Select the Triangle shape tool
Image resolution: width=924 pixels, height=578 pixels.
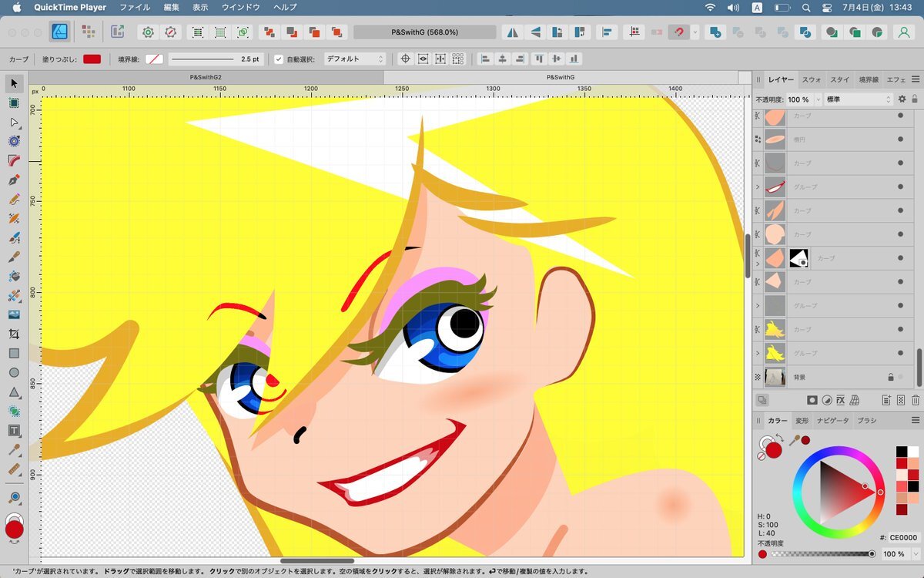tap(14, 391)
